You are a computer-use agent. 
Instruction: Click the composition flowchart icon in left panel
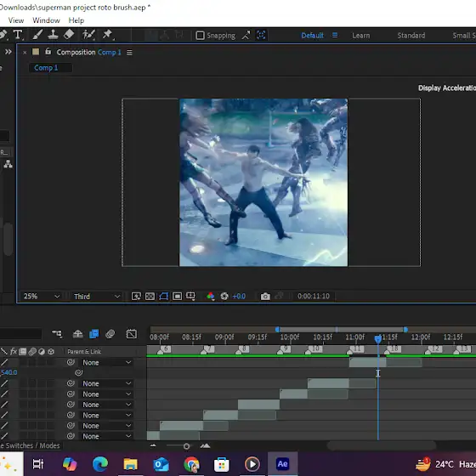click(8, 164)
